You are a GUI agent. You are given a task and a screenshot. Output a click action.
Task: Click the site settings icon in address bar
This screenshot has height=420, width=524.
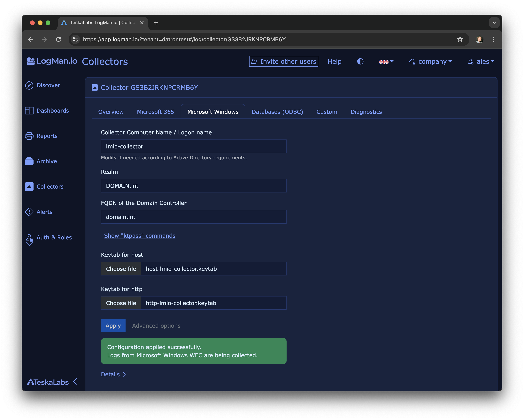tap(75, 39)
